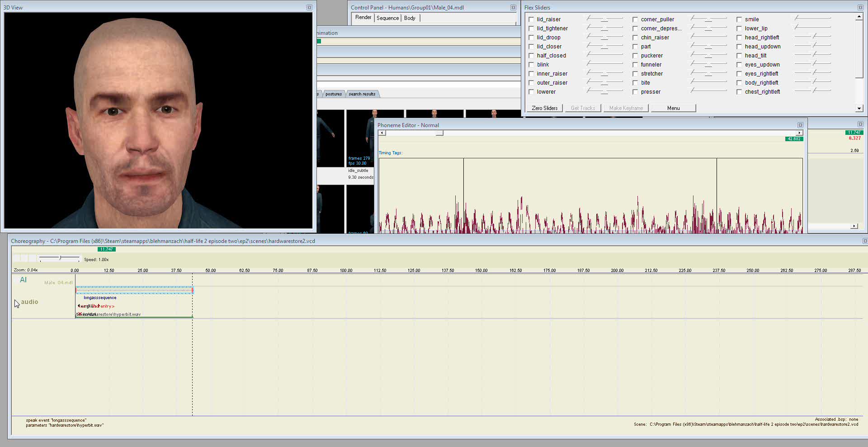
Task: Click the Zero Sliders button
Action: pos(544,108)
